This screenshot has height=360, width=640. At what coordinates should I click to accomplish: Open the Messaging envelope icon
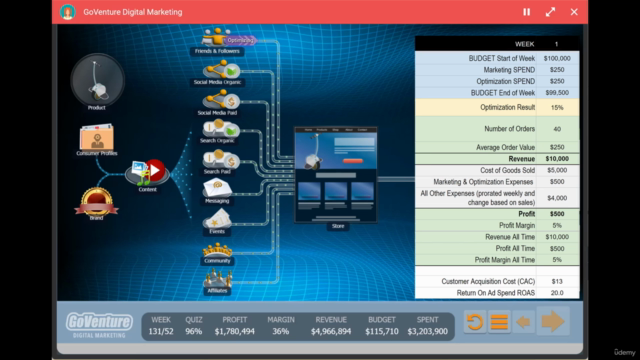coord(217,188)
